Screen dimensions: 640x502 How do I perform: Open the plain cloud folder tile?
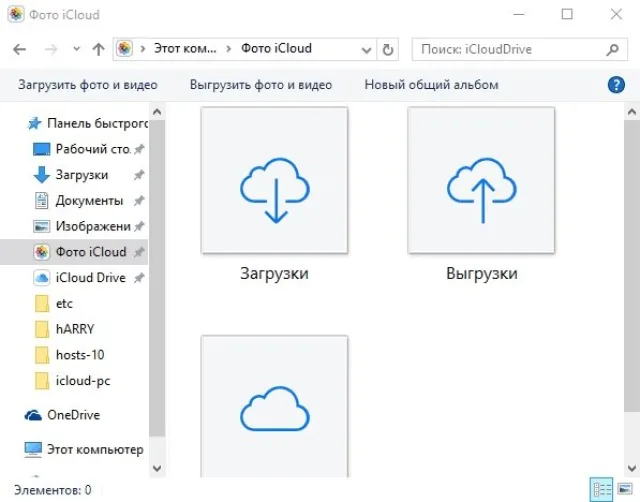tap(274, 406)
